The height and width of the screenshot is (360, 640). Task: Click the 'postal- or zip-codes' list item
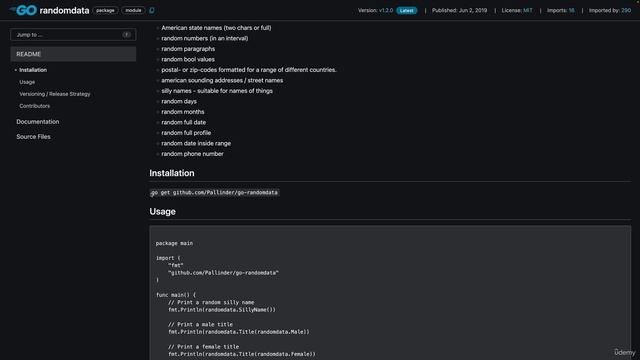pyautogui.click(x=249, y=70)
